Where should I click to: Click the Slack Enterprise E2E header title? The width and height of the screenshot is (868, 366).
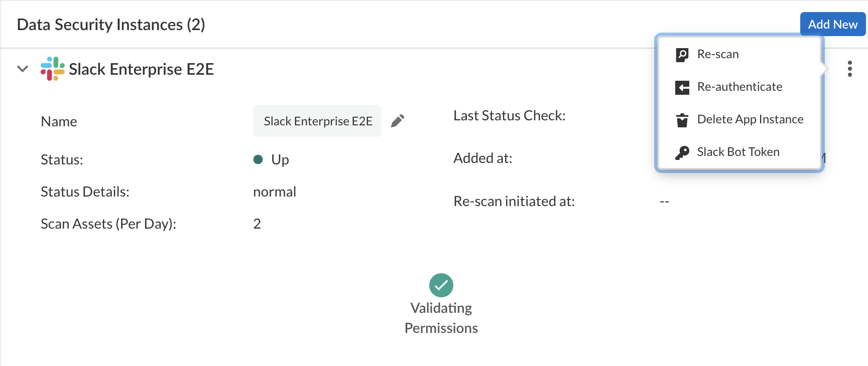tap(141, 69)
